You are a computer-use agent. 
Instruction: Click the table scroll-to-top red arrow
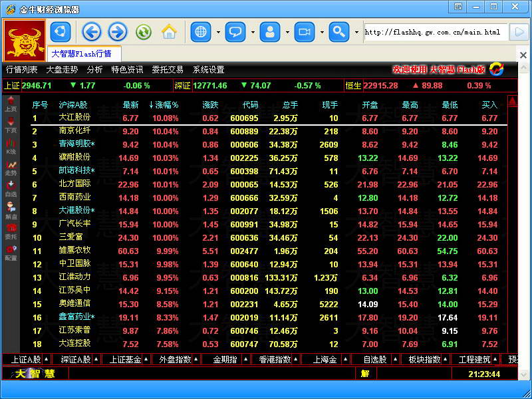click(513, 101)
